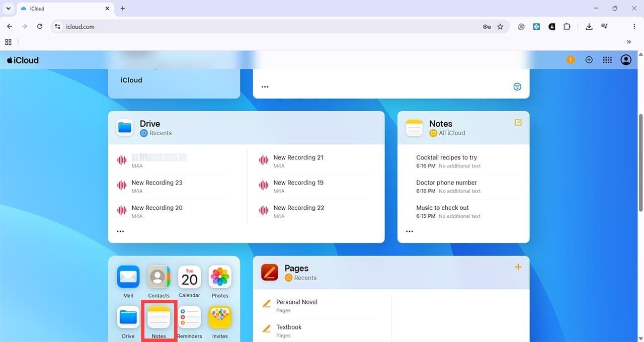The height and width of the screenshot is (342, 644).
Task: Reload the page
Action: (x=40, y=27)
